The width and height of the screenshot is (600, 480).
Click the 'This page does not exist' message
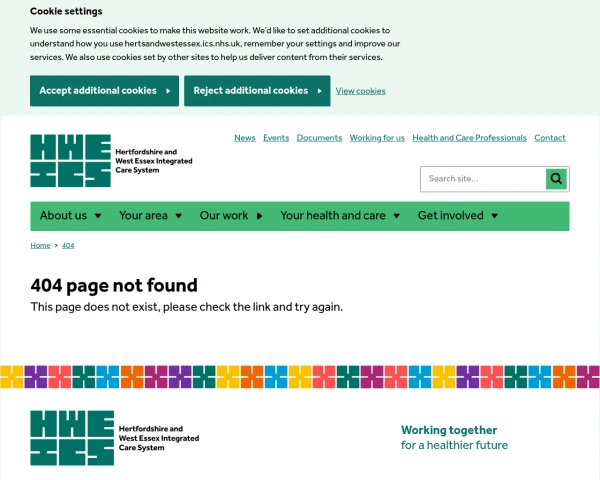(x=187, y=307)
